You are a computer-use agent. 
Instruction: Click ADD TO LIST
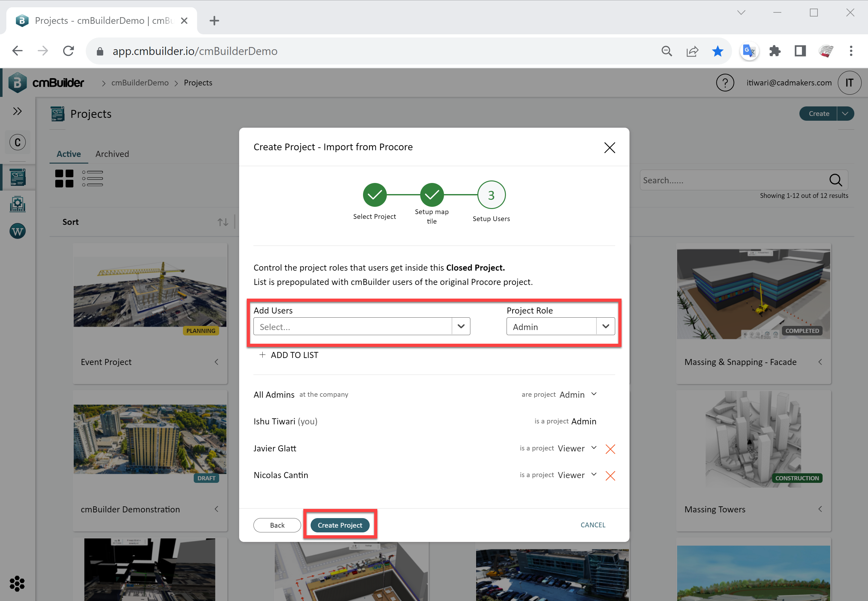(289, 355)
